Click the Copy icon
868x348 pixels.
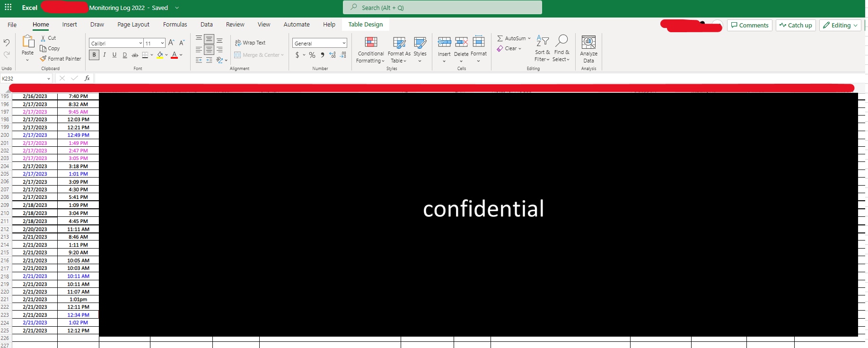click(x=43, y=48)
